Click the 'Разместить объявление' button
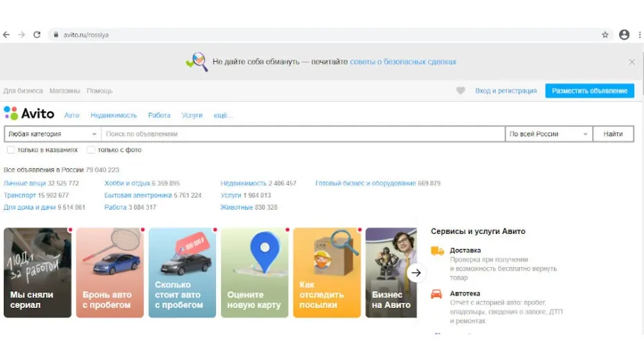 (x=589, y=91)
